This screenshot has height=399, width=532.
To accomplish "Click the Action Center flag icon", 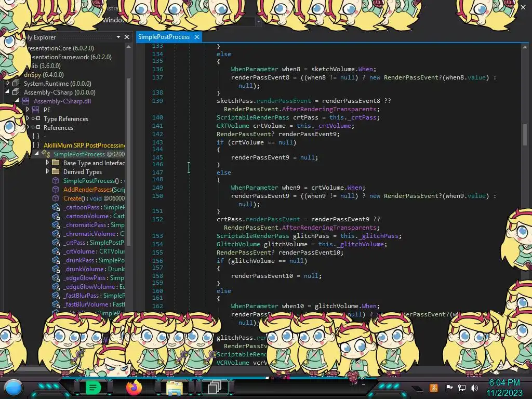I will pyautogui.click(x=449, y=388).
